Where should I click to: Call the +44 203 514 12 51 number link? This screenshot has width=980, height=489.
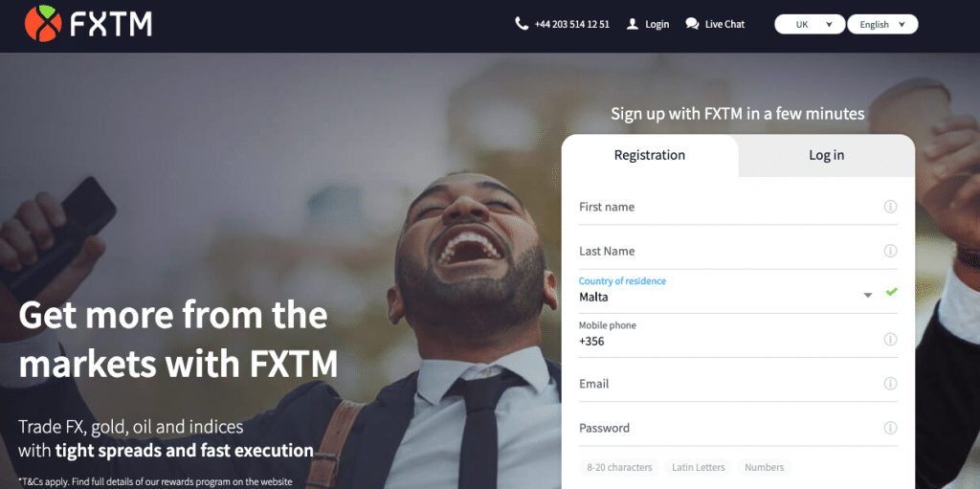[x=572, y=24]
